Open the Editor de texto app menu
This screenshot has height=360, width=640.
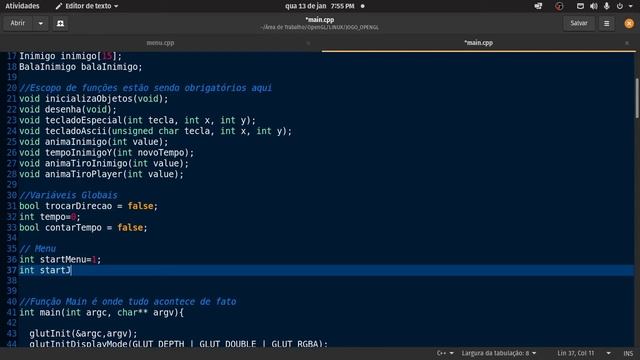click(x=87, y=6)
